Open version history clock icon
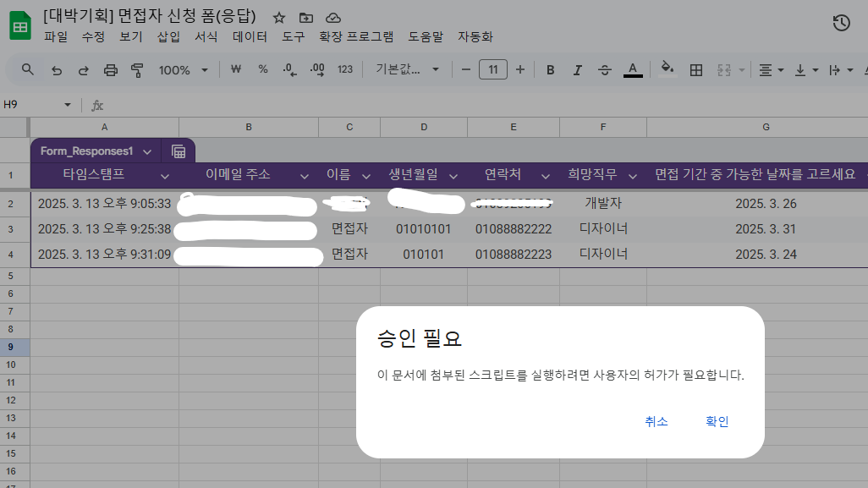Screen dimensions: 868x488 coord(842,23)
